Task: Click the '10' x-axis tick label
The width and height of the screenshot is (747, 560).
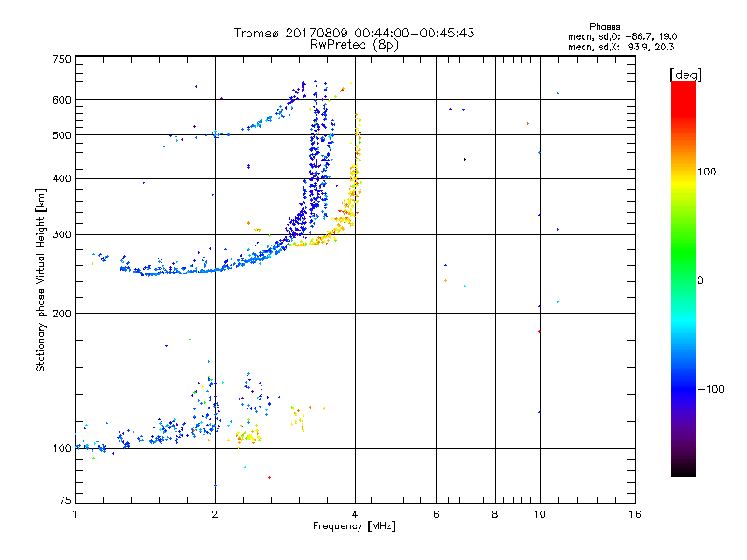Action: pyautogui.click(x=540, y=514)
